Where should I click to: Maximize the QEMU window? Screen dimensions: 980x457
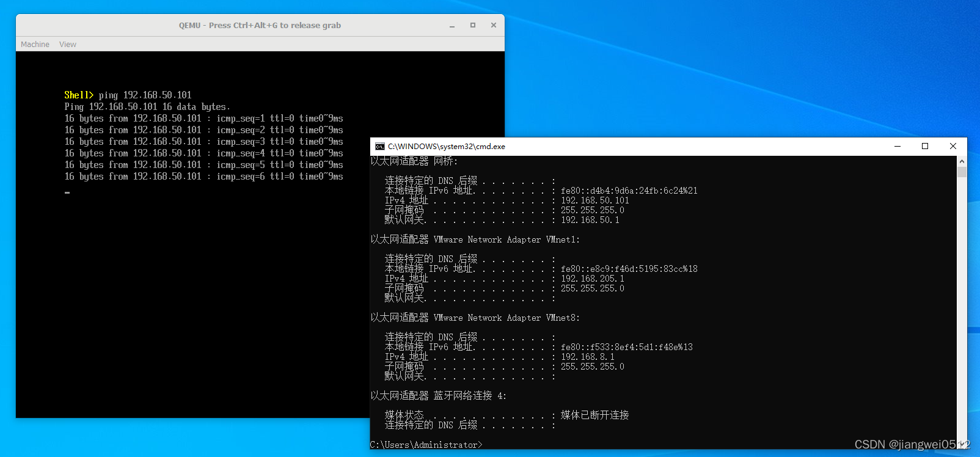tap(472, 26)
